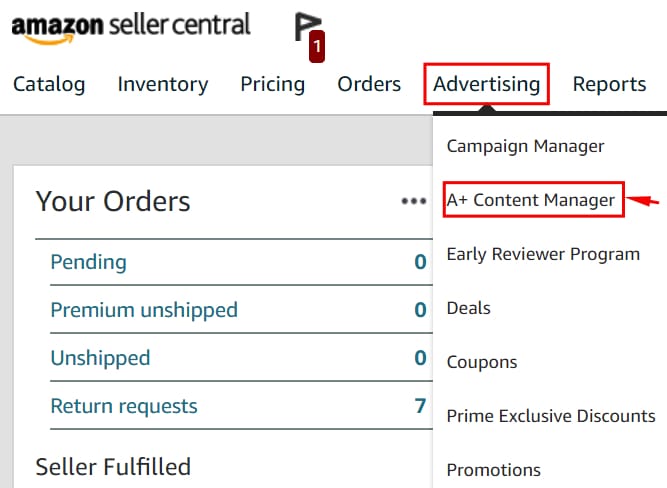Open the Catalog menu
The width and height of the screenshot is (667, 488).
click(49, 84)
